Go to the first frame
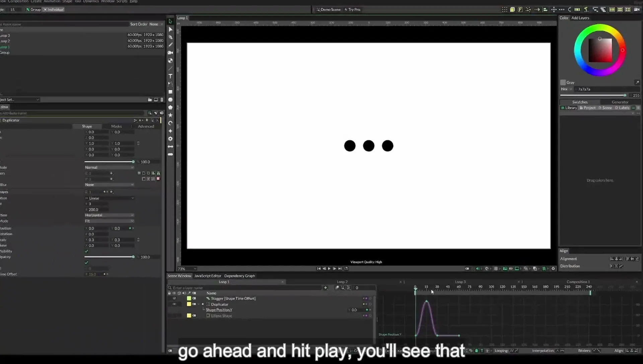The width and height of the screenshot is (643, 364). pos(319,269)
